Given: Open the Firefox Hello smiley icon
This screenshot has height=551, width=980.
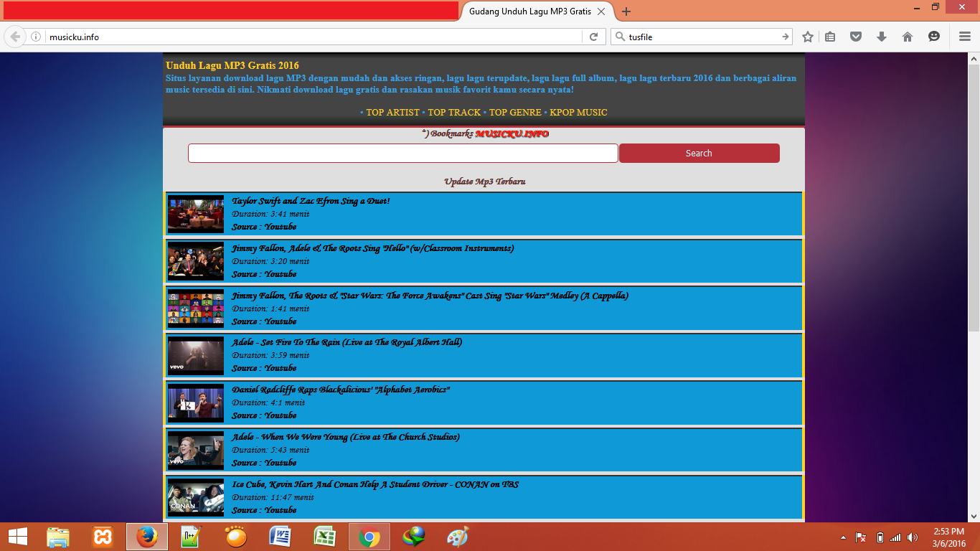Looking at the screenshot, I should click(934, 37).
